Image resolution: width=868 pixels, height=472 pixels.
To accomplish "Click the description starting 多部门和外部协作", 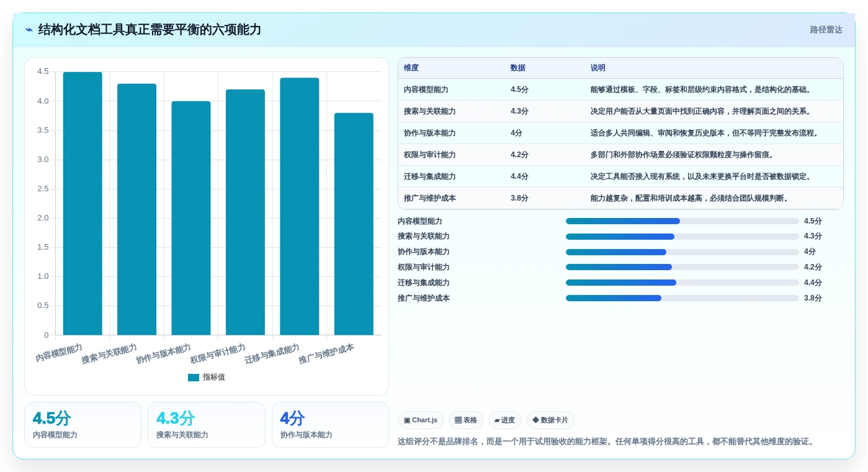I will 682,155.
